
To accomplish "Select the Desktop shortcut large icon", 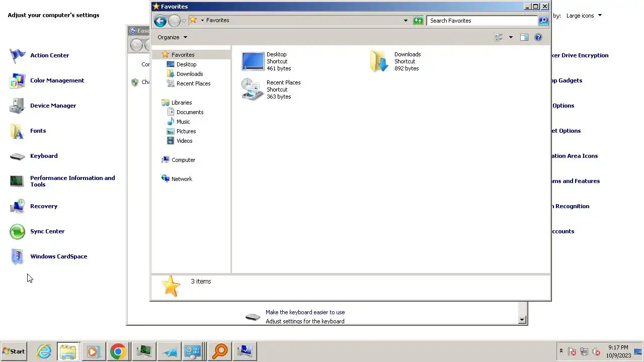I will (253, 61).
